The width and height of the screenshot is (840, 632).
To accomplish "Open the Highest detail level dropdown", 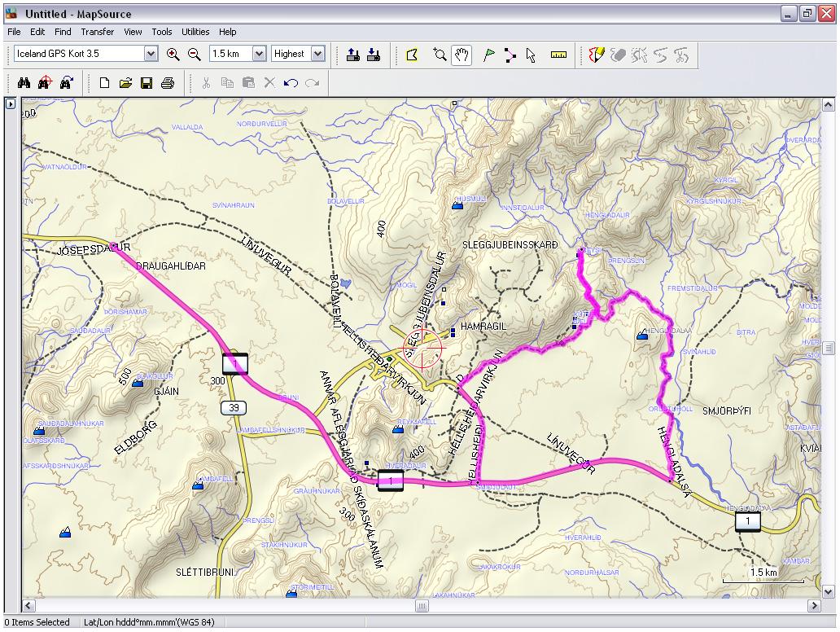I will (x=317, y=55).
